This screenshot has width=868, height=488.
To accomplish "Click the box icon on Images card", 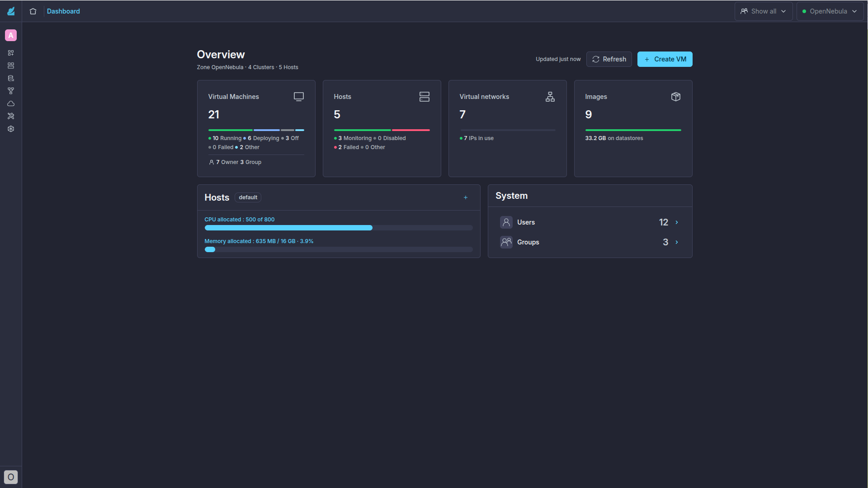I will 676,97.
